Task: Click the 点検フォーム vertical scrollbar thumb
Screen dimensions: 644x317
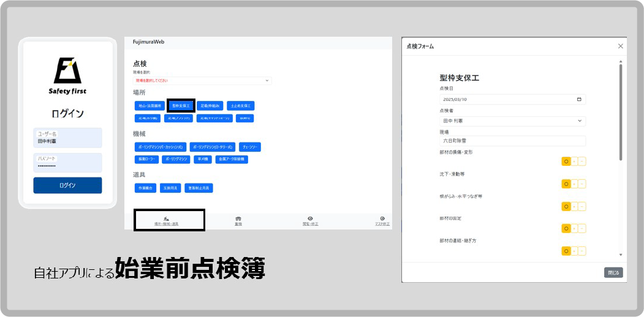Action: click(x=621, y=112)
